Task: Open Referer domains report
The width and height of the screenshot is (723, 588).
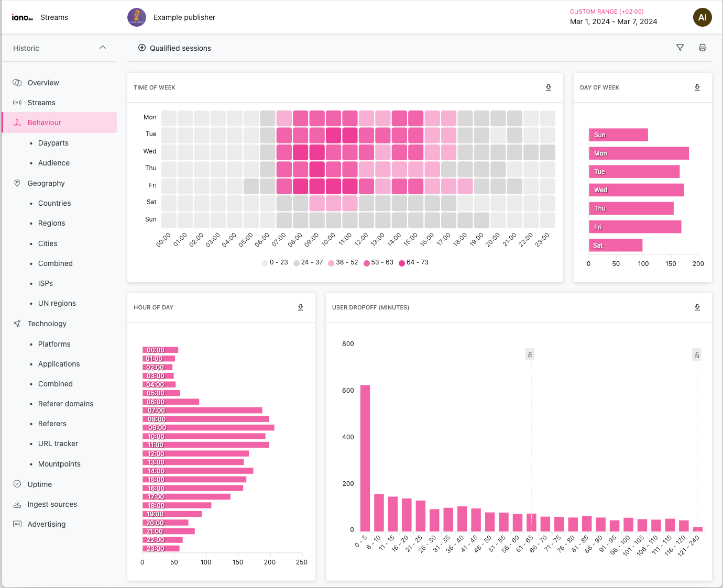Action: coord(66,404)
